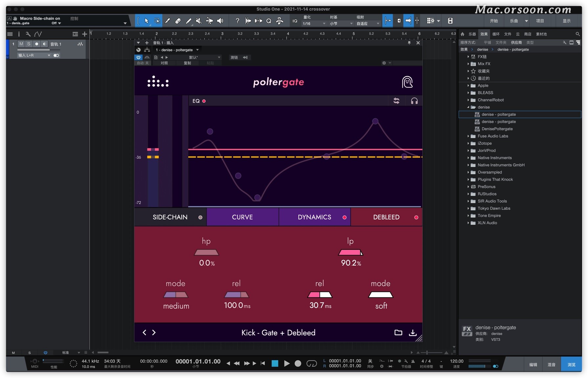Add a new track with plus
588x378 pixels.
84,34
